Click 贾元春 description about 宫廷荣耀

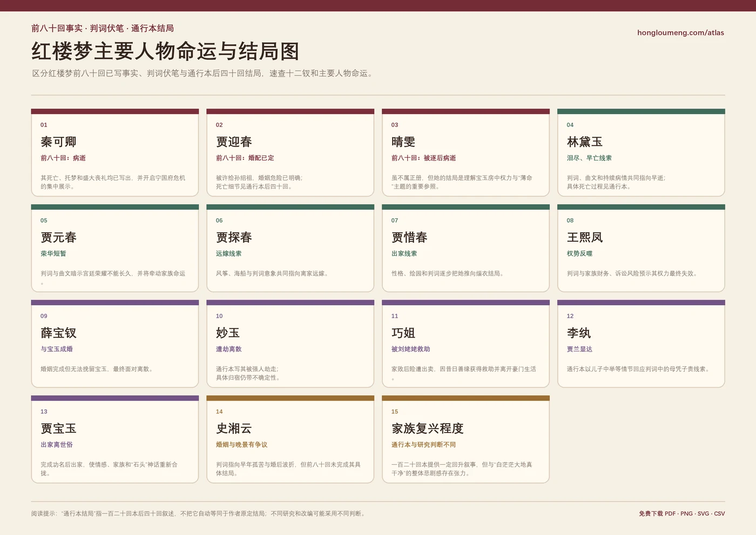click(x=113, y=278)
